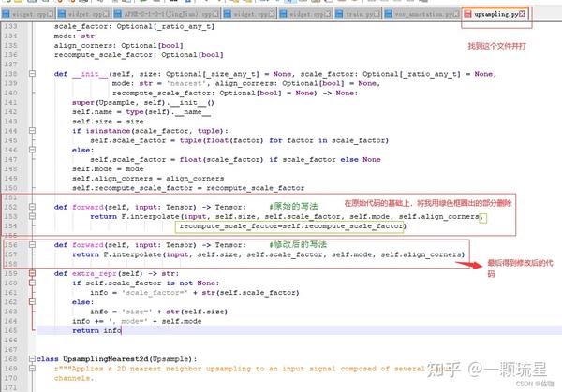Switch to the train.py tab
Viewport: 562px width, 392px height.
(358, 14)
